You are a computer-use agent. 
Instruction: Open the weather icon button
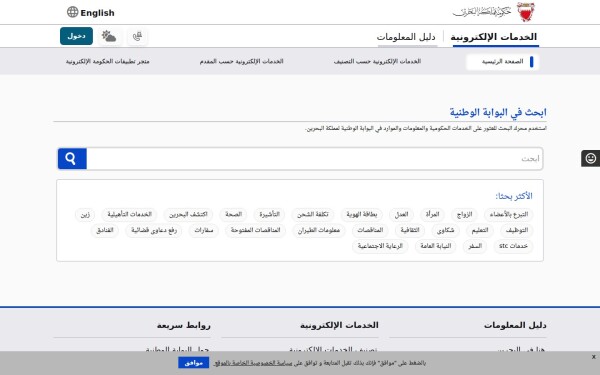click(x=109, y=36)
